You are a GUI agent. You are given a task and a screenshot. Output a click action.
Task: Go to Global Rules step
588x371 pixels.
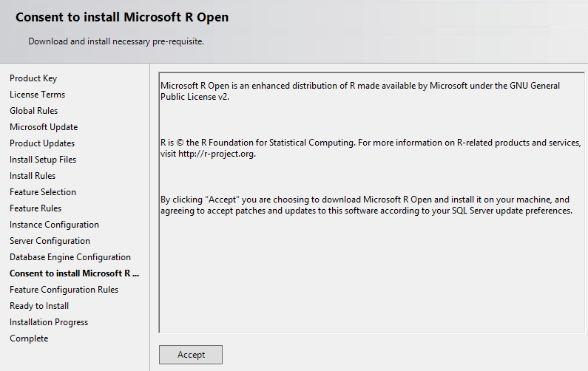[33, 111]
